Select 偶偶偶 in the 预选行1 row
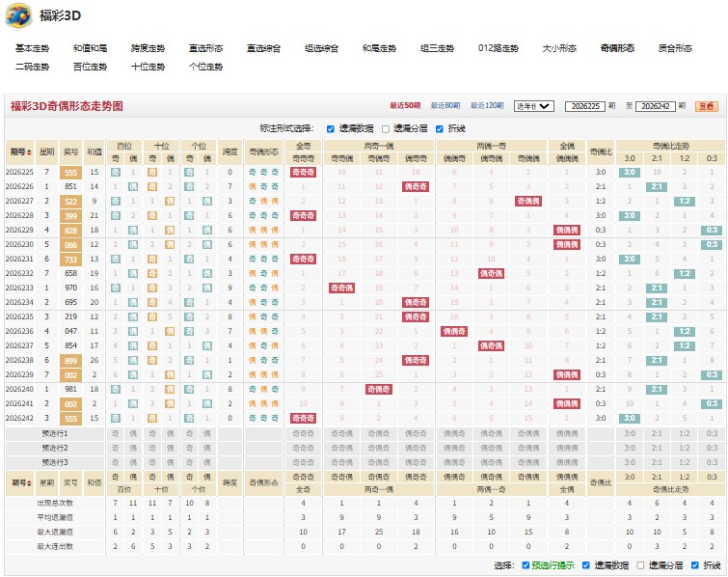This screenshot has height=577, width=728. pos(567,433)
